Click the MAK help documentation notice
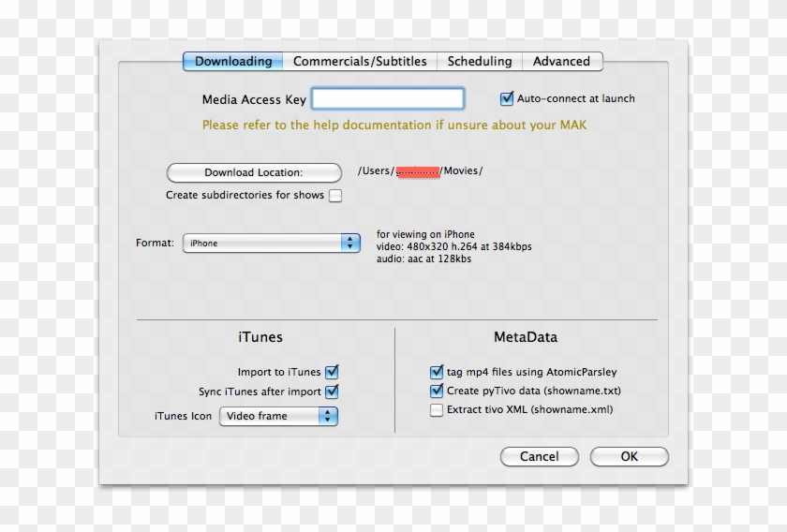The width and height of the screenshot is (787, 532). pyautogui.click(x=394, y=125)
